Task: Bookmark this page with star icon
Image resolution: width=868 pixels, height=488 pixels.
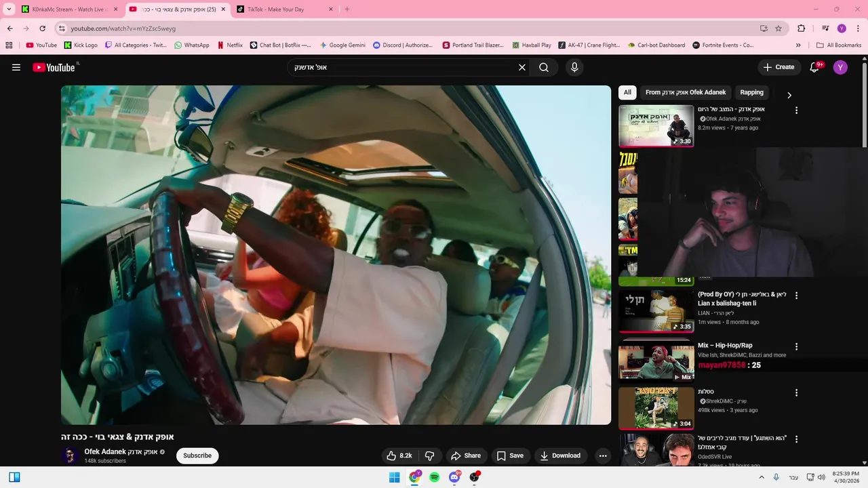Action: click(x=778, y=28)
